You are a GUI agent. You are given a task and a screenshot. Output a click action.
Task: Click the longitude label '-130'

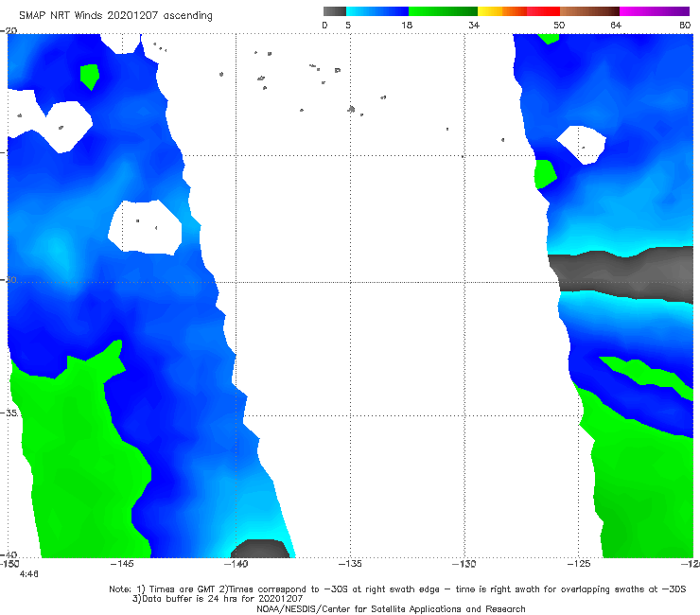click(464, 564)
